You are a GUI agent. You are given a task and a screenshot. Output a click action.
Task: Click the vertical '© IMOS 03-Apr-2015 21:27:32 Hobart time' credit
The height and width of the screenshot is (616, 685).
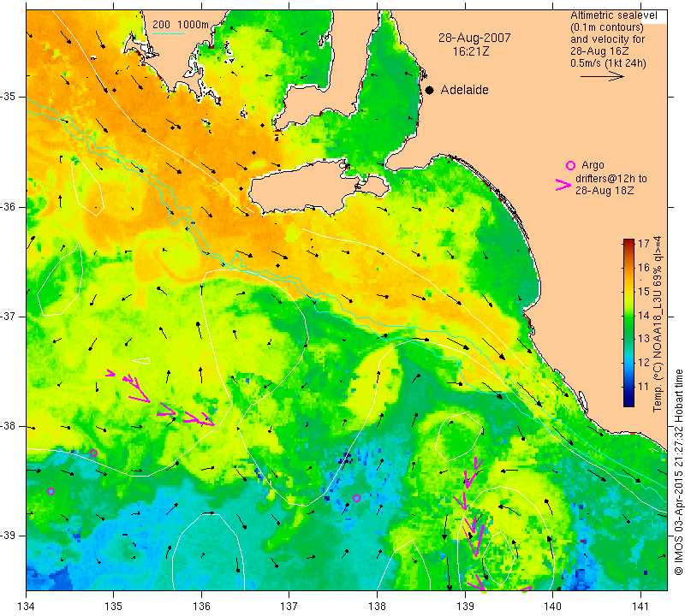(x=678, y=471)
